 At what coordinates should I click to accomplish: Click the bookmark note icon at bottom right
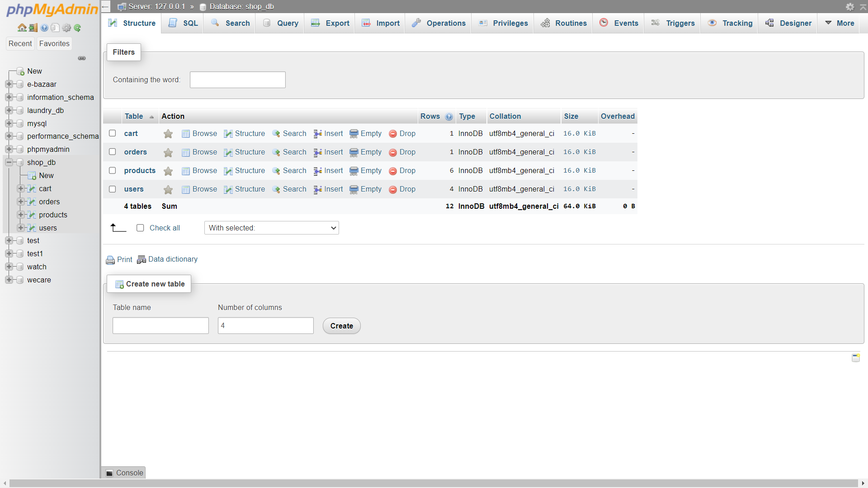tap(856, 358)
